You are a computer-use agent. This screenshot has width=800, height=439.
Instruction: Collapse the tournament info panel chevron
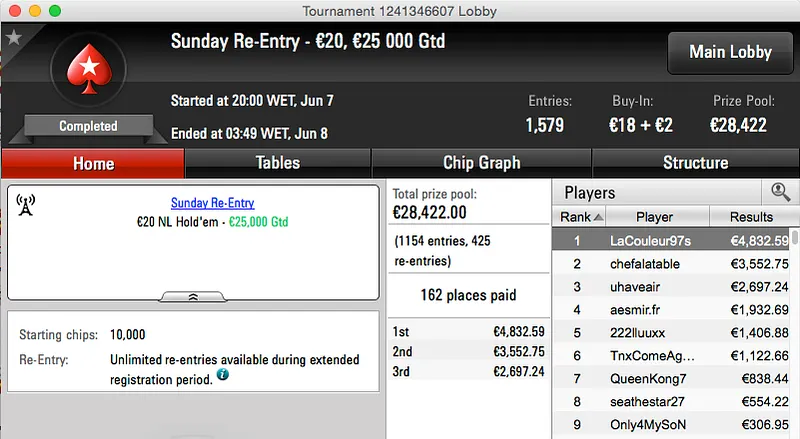(192, 296)
